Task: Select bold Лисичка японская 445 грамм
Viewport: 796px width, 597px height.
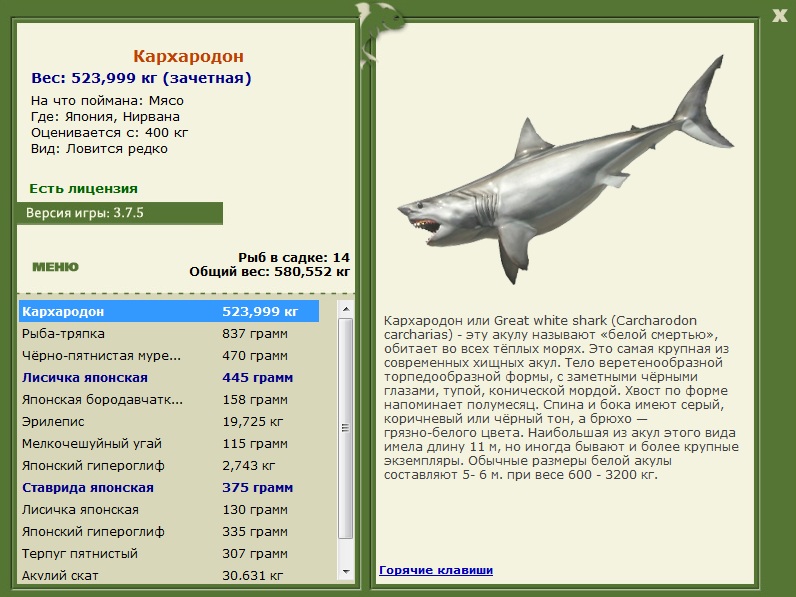Action: point(169,378)
